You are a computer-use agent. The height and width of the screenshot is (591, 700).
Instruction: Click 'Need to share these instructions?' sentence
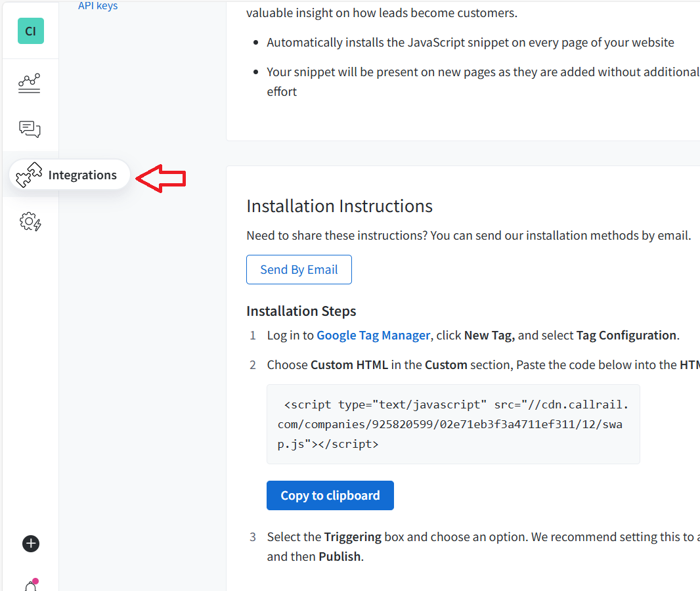[x=469, y=235]
